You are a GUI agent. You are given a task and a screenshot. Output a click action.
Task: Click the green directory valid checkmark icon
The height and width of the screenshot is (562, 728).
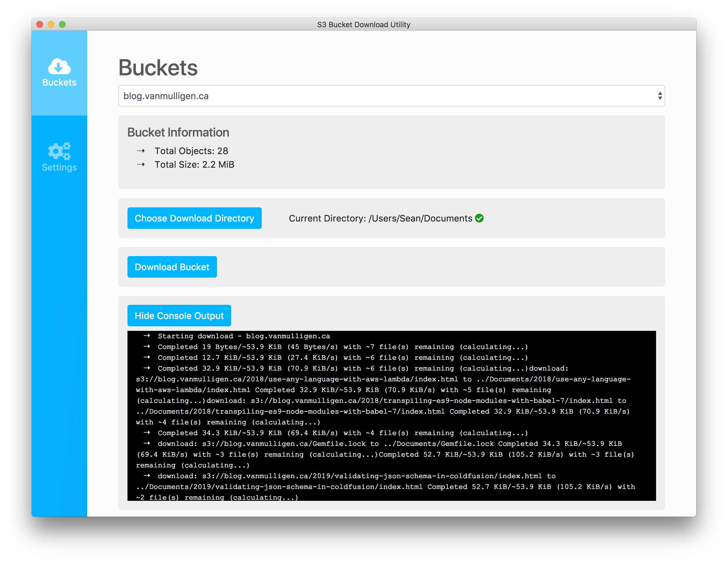click(x=479, y=218)
